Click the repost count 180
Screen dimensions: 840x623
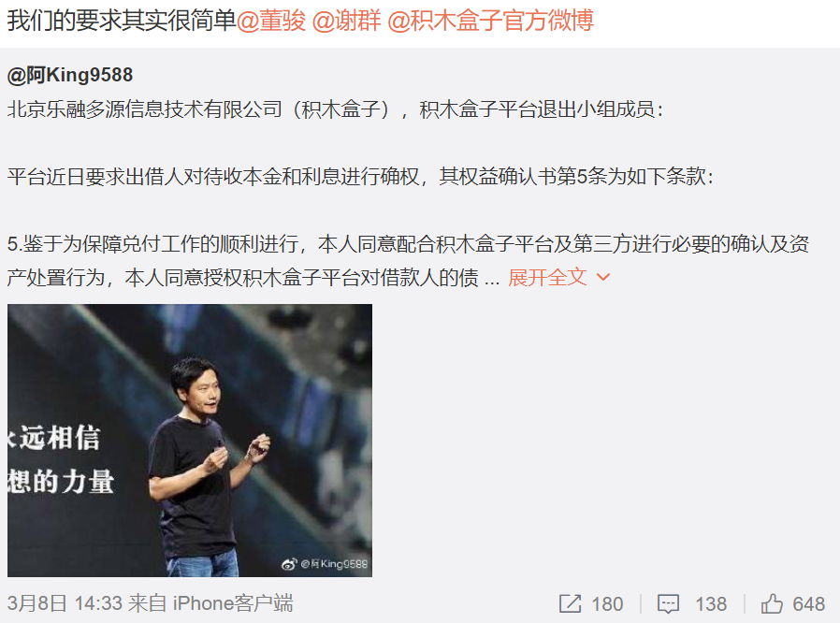pyautogui.click(x=607, y=604)
